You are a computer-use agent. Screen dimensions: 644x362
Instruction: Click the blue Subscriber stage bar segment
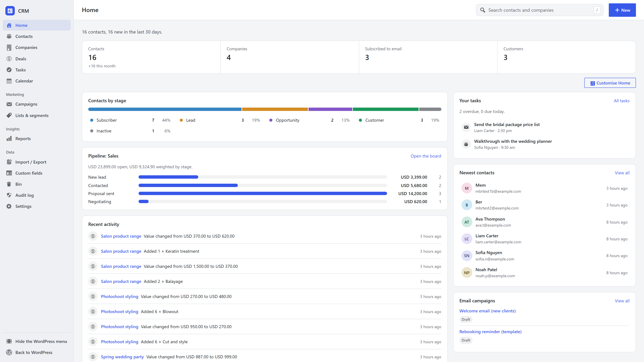click(x=165, y=109)
